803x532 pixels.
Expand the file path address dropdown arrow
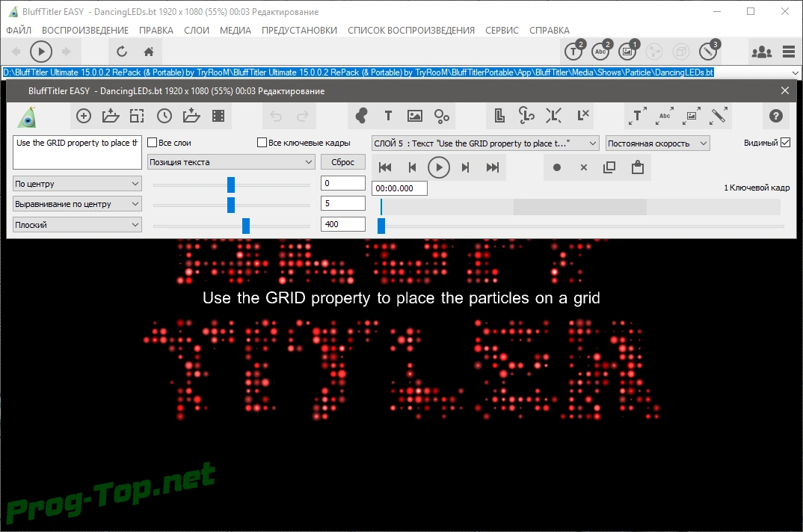[795, 72]
